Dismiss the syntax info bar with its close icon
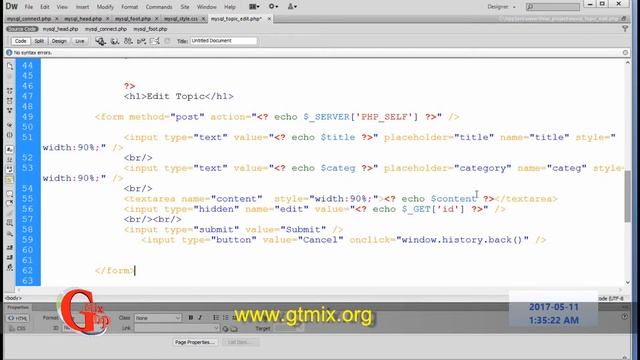The image size is (640, 360). 625,53
